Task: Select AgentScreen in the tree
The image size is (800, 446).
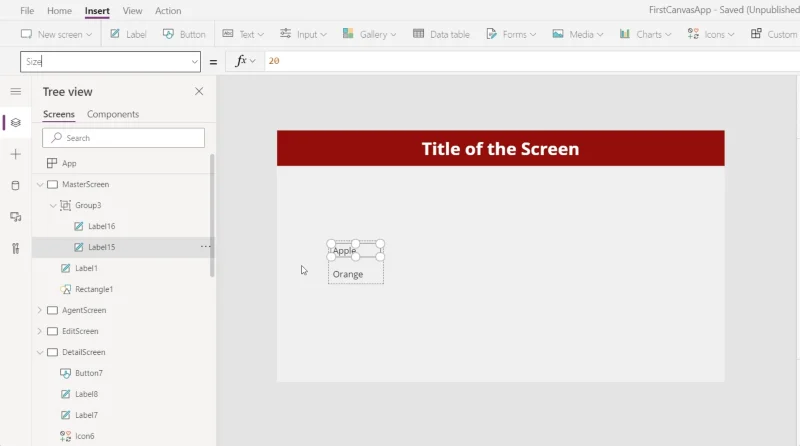Action: pyautogui.click(x=84, y=310)
